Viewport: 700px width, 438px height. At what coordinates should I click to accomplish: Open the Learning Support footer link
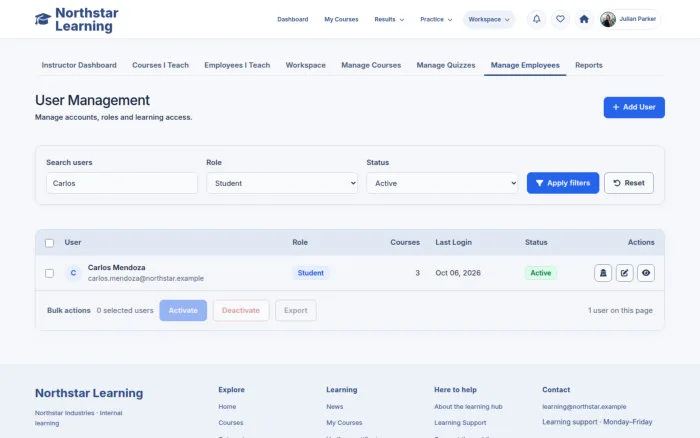[x=460, y=423]
